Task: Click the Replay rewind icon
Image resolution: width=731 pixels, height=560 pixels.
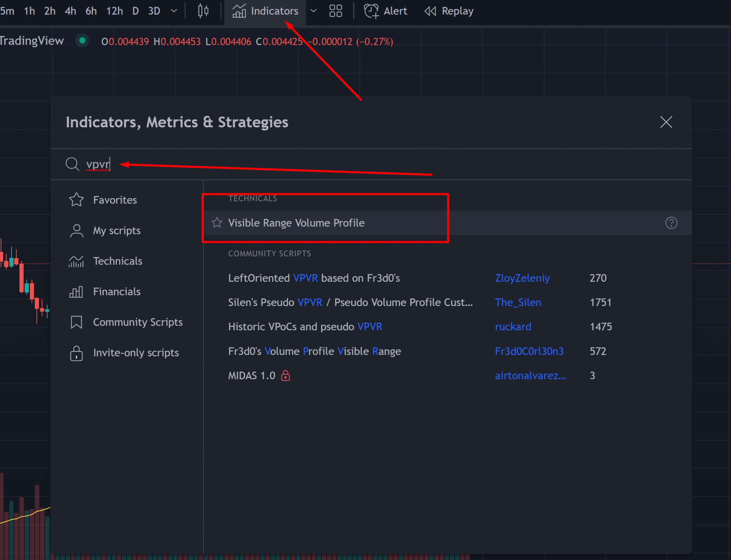Action: pyautogui.click(x=430, y=11)
